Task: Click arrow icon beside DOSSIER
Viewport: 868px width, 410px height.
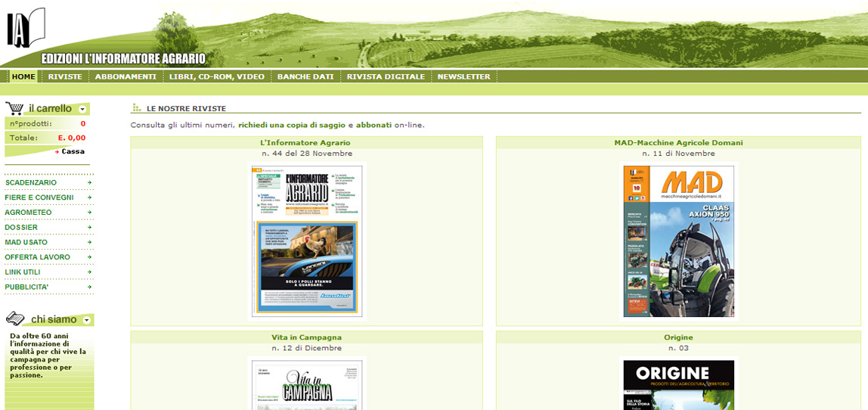Action: (89, 227)
